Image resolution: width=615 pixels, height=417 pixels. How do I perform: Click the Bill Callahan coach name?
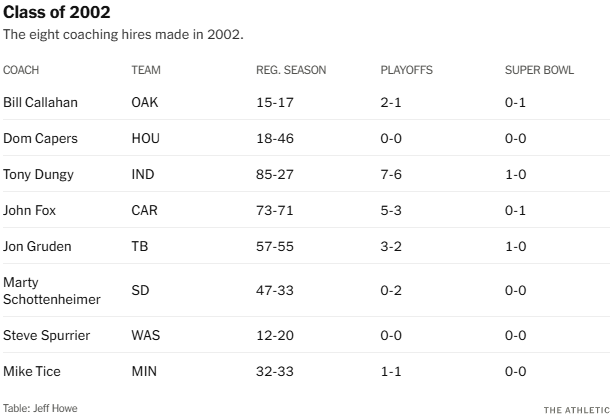41,102
